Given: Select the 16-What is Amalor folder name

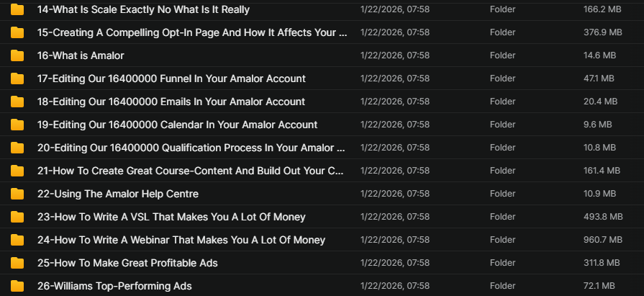Looking at the screenshot, I should click(81, 55).
